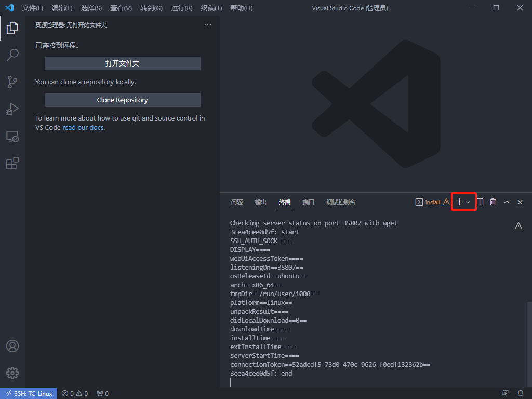Click the 打开文件夹 button

click(x=123, y=63)
